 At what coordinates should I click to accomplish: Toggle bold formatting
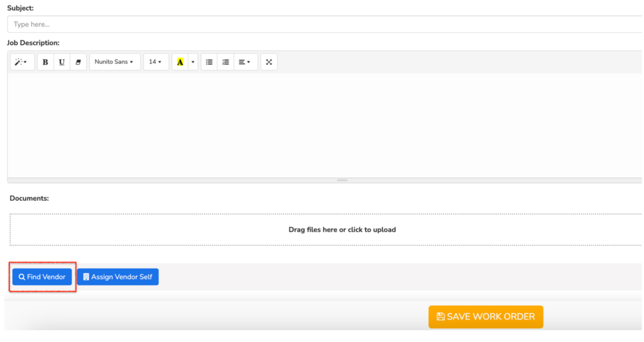(x=45, y=62)
